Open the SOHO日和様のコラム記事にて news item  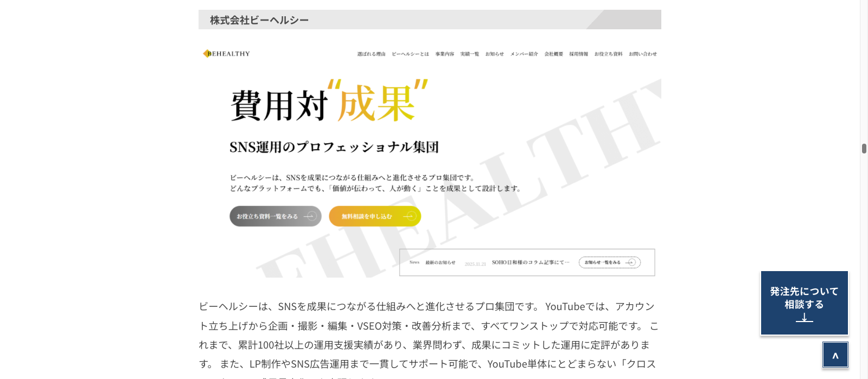pos(531,262)
